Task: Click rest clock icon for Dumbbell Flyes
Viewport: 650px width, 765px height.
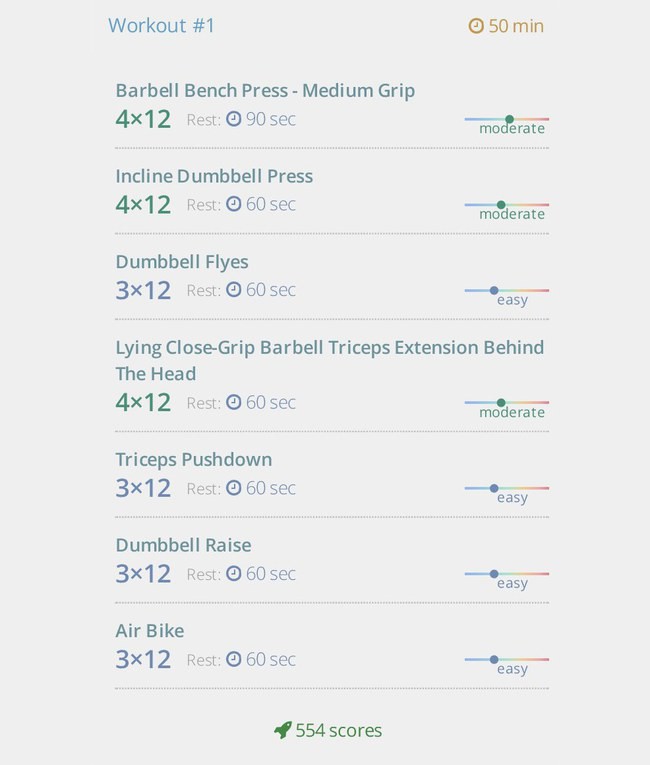Action: (234, 290)
